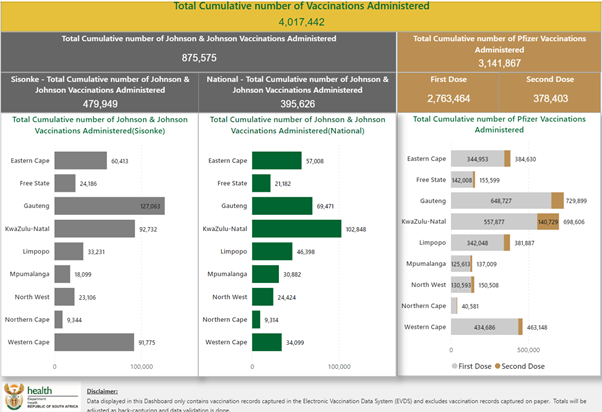The width and height of the screenshot is (602, 412).
Task: Select the Pfizer total 3,141,867 card
Action: coord(499,50)
